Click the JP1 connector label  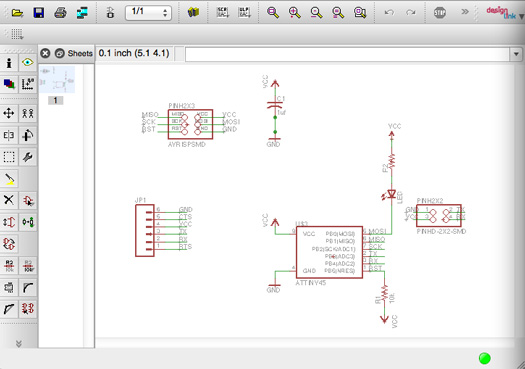pos(141,200)
